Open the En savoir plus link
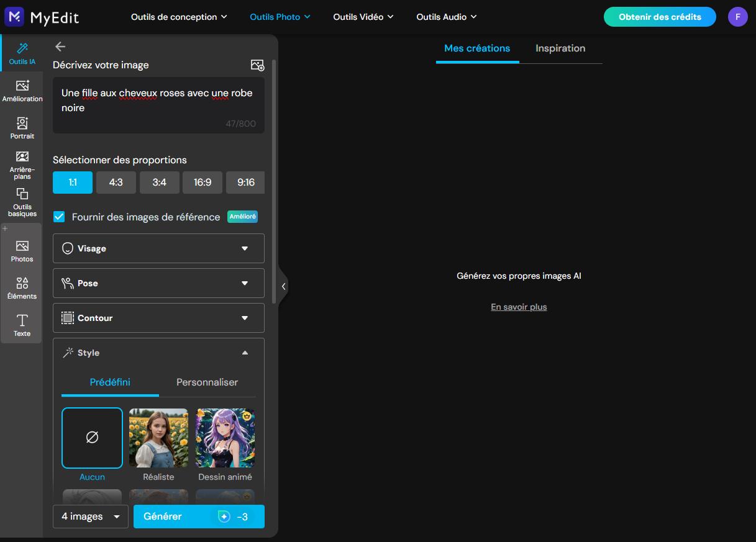Viewport: 756px width, 542px height. click(519, 307)
